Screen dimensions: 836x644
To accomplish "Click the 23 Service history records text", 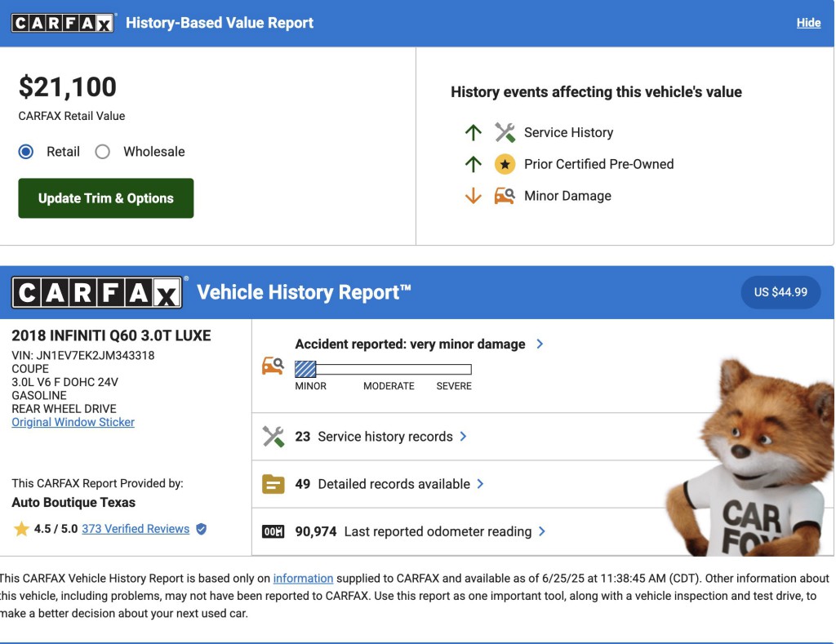I will coord(374,437).
